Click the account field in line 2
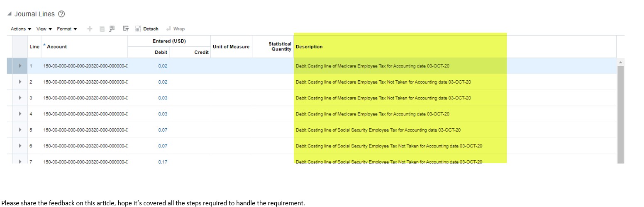Screen dimensions: 644x207 coord(85,82)
